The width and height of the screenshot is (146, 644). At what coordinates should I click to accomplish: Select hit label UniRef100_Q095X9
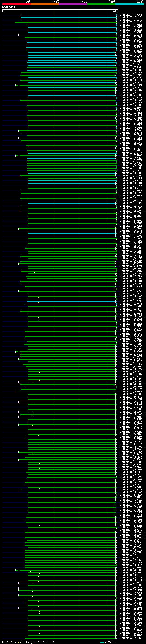[131, 93]
